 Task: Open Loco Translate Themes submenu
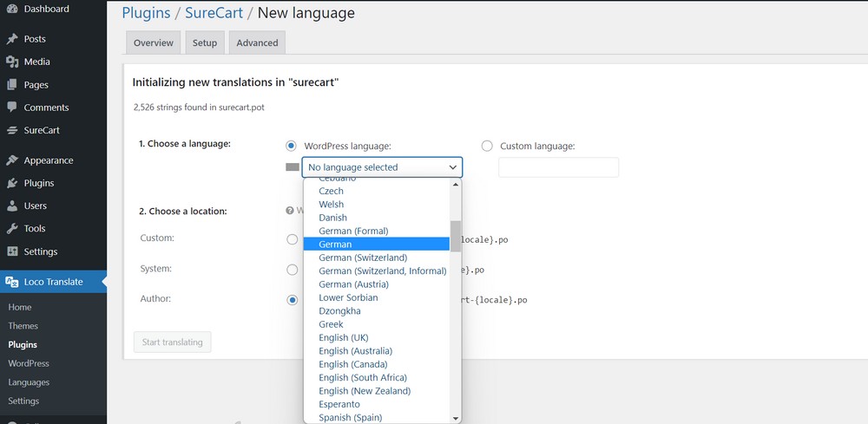[x=23, y=326]
